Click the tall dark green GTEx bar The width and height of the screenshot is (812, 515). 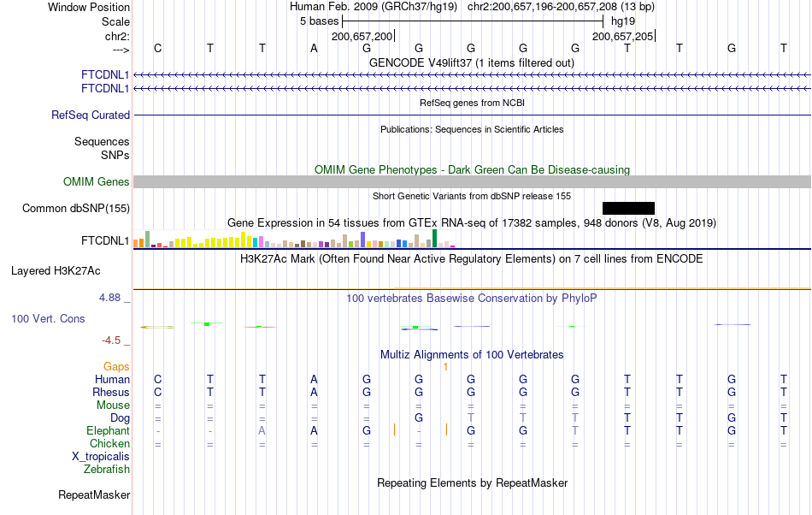click(x=434, y=239)
